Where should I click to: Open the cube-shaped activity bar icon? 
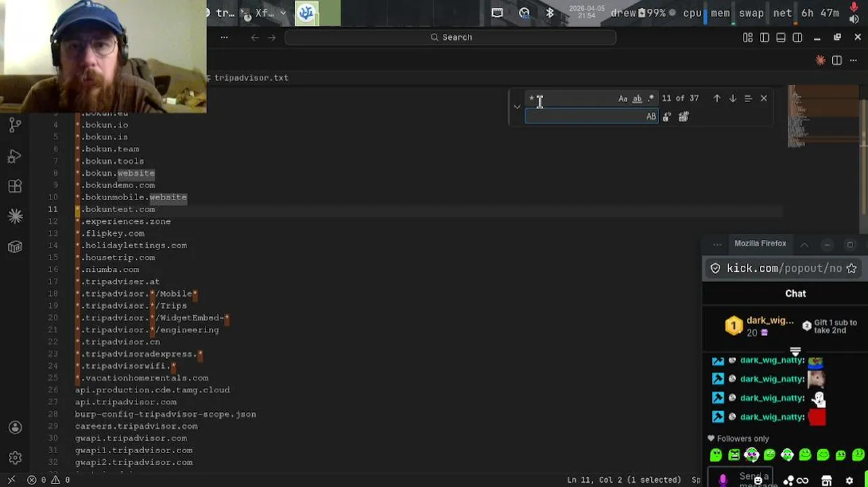15,247
